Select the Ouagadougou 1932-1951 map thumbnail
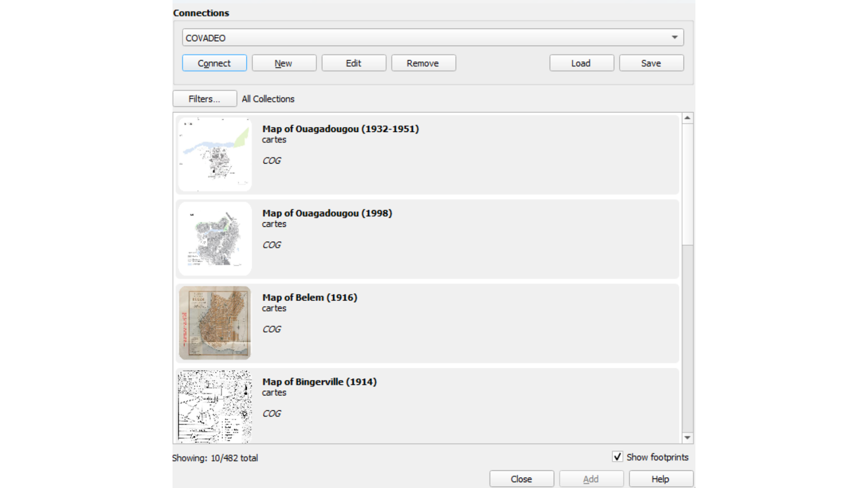The image size is (868, 488). click(x=215, y=155)
